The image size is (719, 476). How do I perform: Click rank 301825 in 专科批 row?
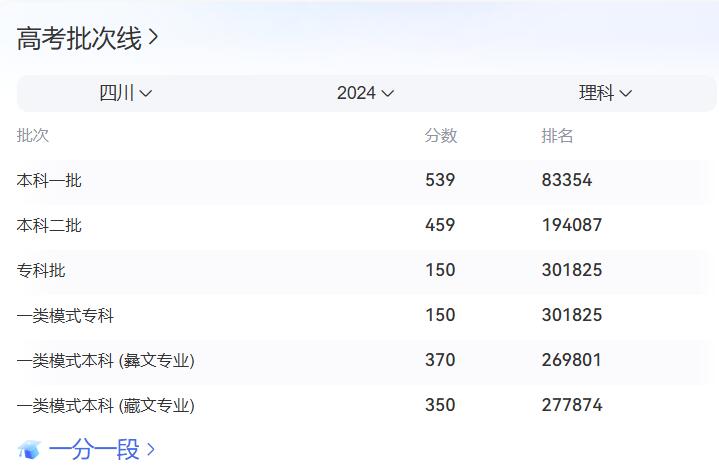[x=572, y=270]
